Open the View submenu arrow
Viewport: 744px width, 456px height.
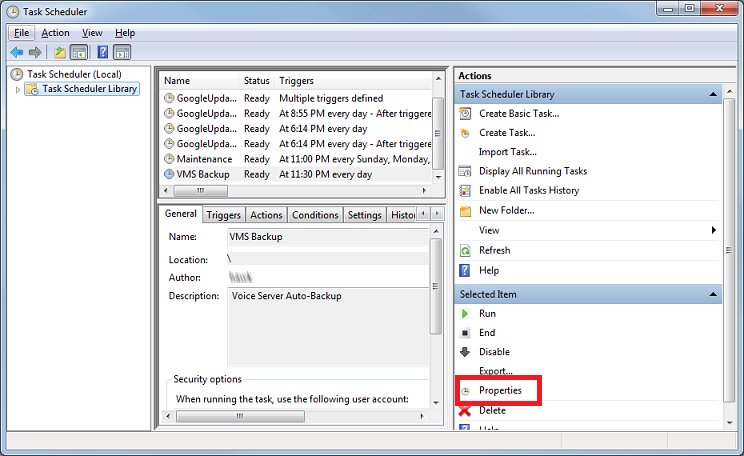coord(713,230)
